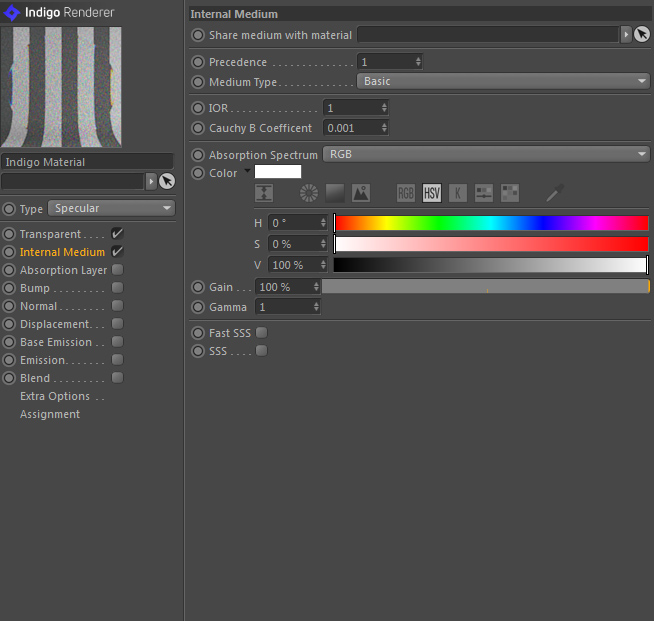This screenshot has height=621, width=654.
Task: Open the Assignment section
Action: click(x=50, y=414)
